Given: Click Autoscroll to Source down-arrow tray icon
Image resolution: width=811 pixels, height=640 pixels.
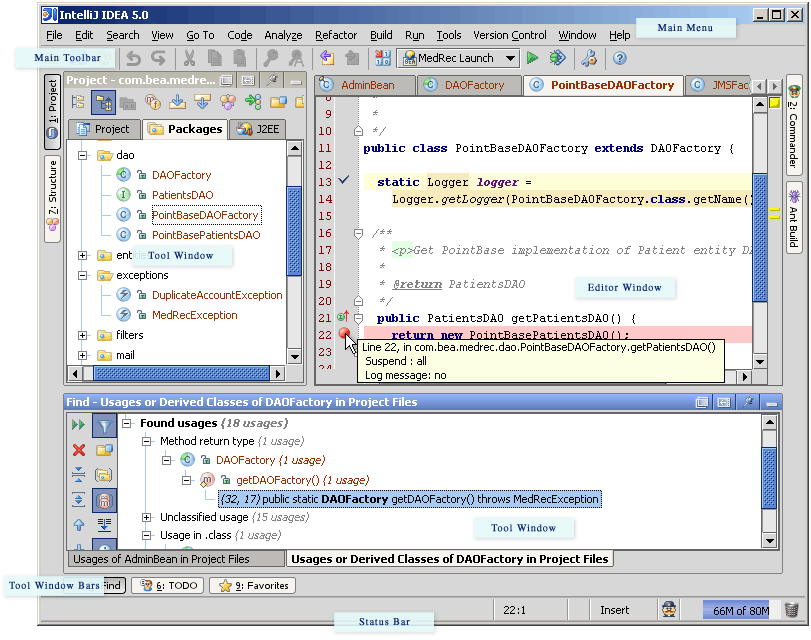Looking at the screenshot, I should [x=177, y=102].
